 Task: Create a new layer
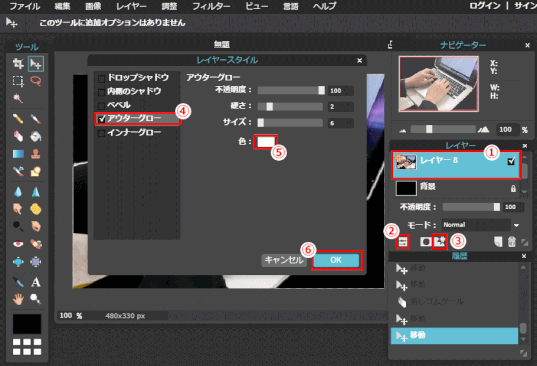click(498, 242)
